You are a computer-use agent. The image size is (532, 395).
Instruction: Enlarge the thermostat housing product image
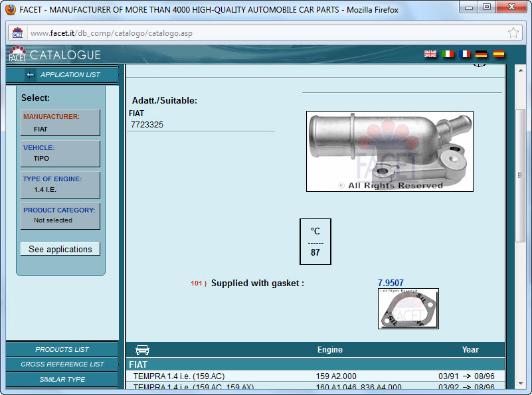pos(389,151)
